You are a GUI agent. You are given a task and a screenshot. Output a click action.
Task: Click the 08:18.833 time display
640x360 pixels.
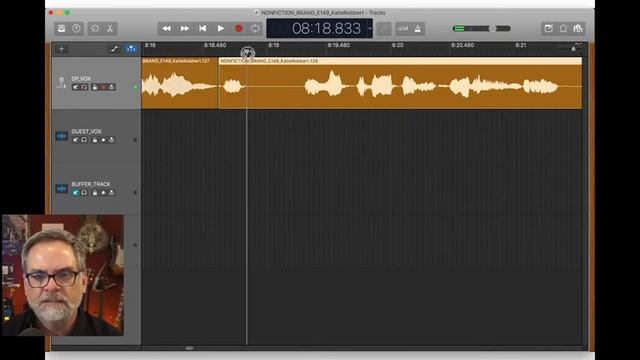click(326, 29)
